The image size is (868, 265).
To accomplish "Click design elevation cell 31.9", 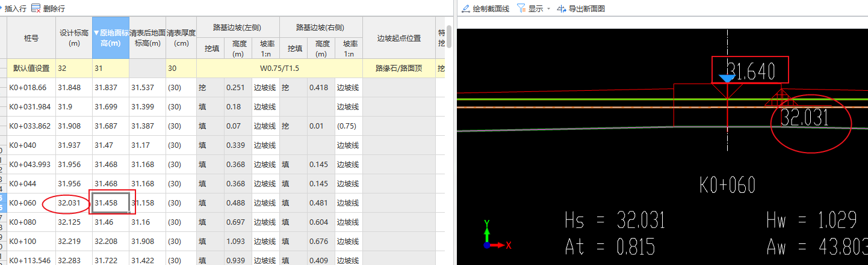I will tap(74, 107).
